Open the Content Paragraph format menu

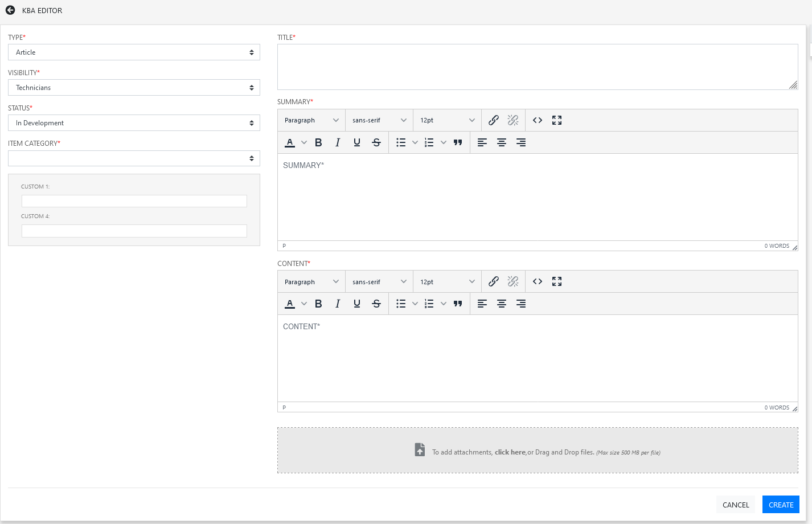311,282
